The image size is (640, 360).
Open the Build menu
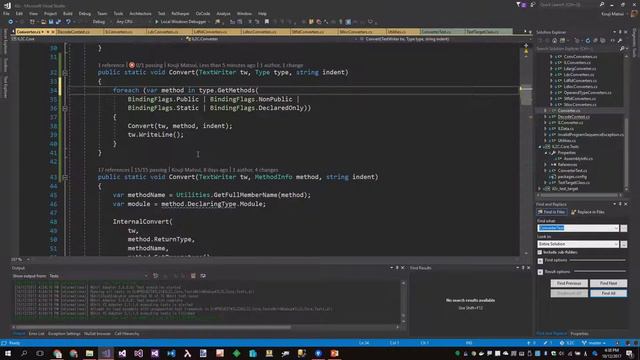pos(68,13)
